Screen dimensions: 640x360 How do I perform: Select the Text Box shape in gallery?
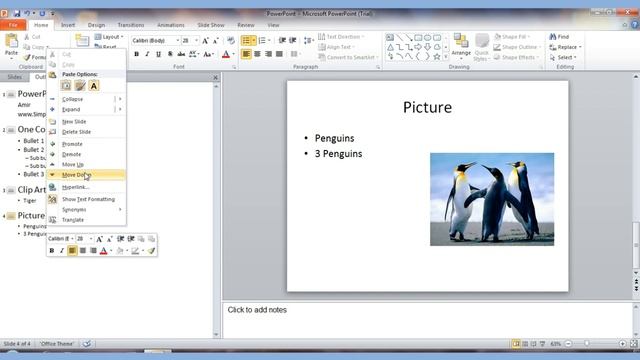[x=390, y=38]
